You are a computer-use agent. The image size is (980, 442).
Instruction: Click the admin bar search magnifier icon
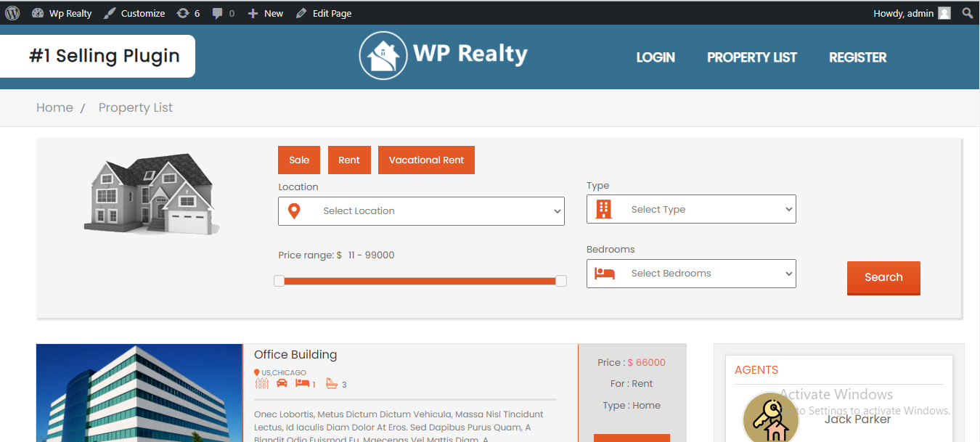click(968, 13)
